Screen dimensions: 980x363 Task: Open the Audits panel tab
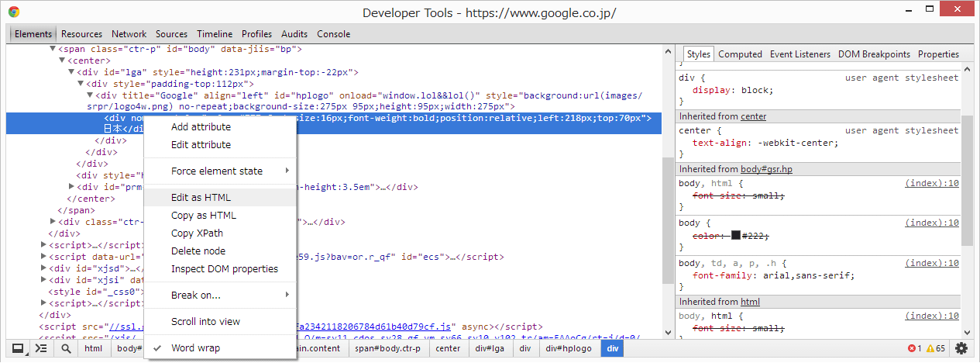pyautogui.click(x=294, y=34)
